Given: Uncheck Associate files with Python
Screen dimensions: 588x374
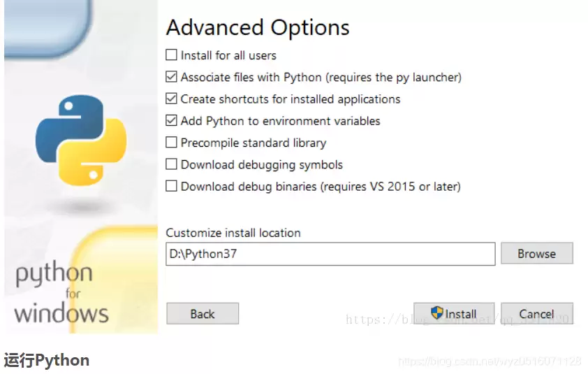Looking at the screenshot, I should pyautogui.click(x=172, y=77).
